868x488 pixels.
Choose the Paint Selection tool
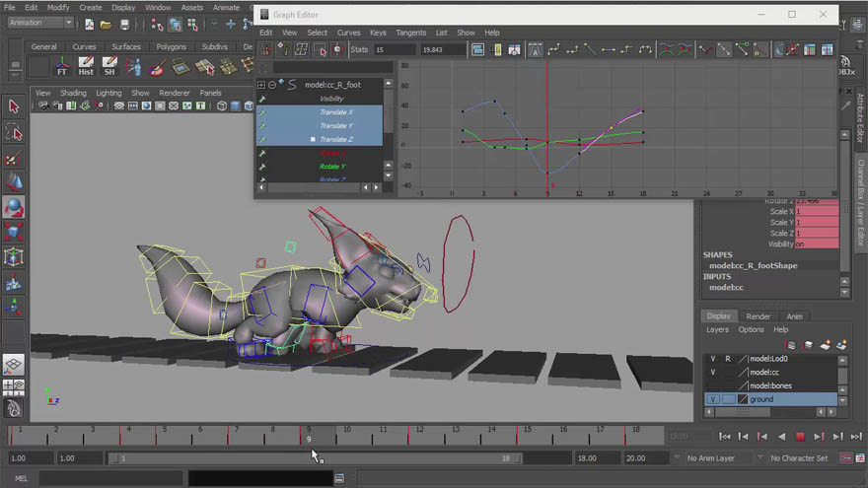14,159
